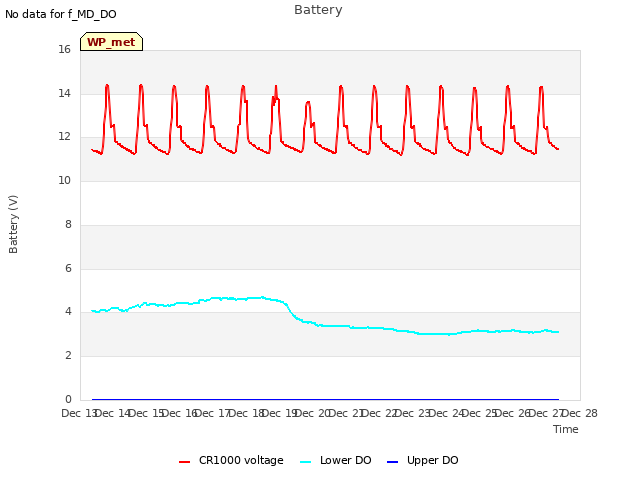The height and width of the screenshot is (480, 640).
Task: Click the Dec 13 x-axis tick label
Action: click(78, 413)
